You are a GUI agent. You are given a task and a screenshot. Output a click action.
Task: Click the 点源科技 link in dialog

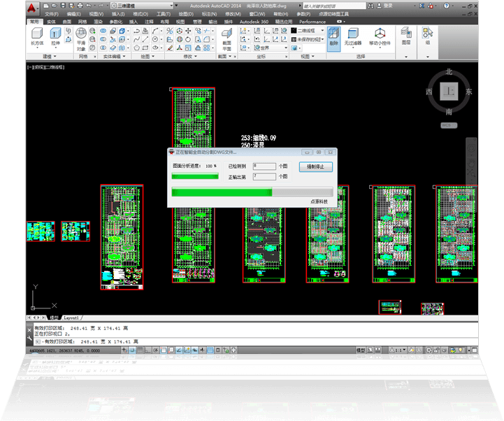pos(320,201)
